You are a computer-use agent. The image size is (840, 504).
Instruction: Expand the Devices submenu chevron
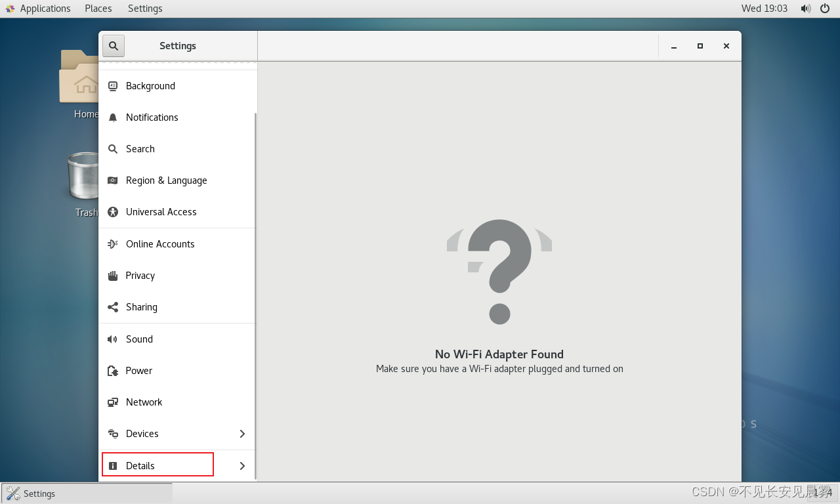pos(242,434)
